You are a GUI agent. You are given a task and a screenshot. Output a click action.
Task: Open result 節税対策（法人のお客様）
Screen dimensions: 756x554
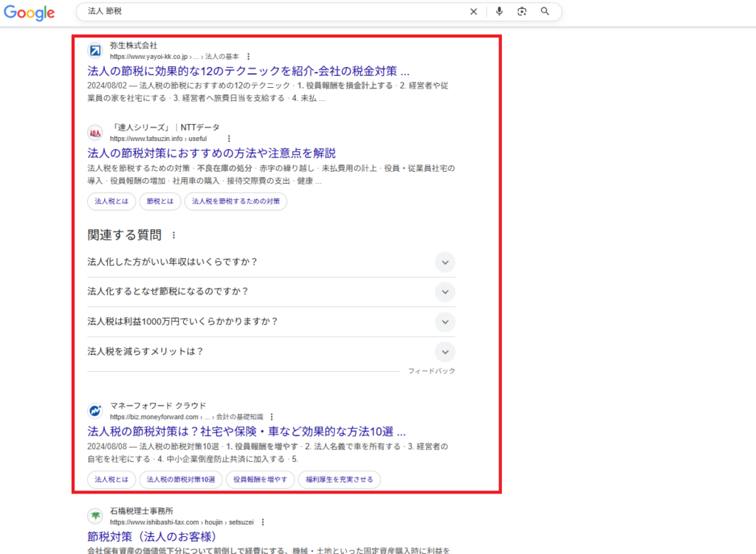152,536
